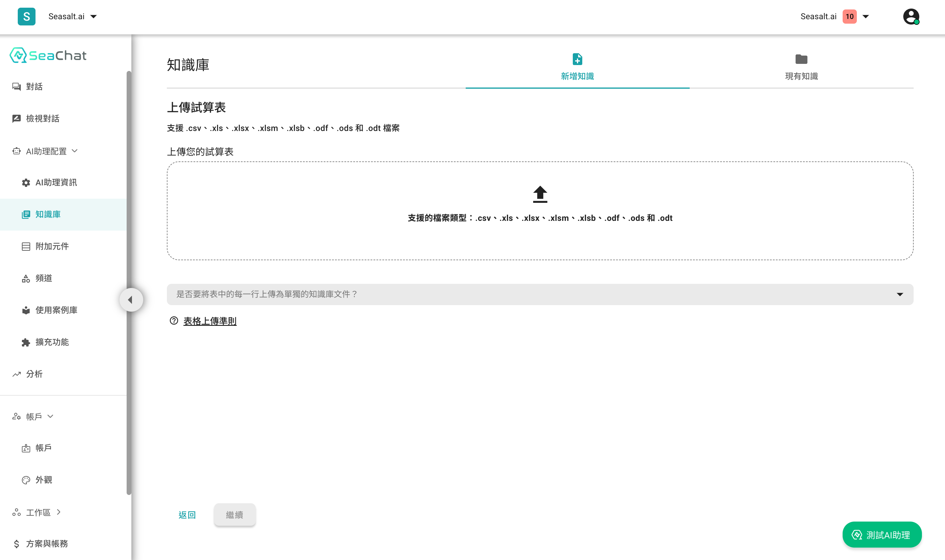Open 頻道 in the sidebar
The height and width of the screenshot is (560, 945).
click(63, 279)
